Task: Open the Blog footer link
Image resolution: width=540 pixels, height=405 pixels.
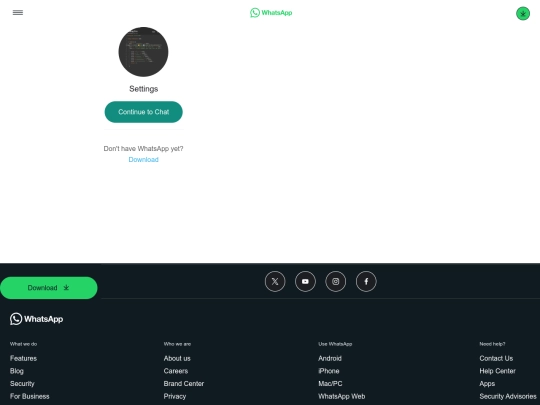Action: 17,371
